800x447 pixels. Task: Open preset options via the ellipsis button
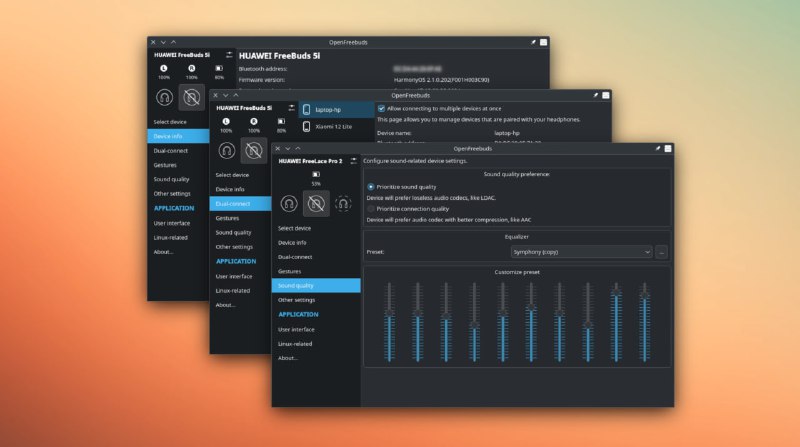point(661,252)
